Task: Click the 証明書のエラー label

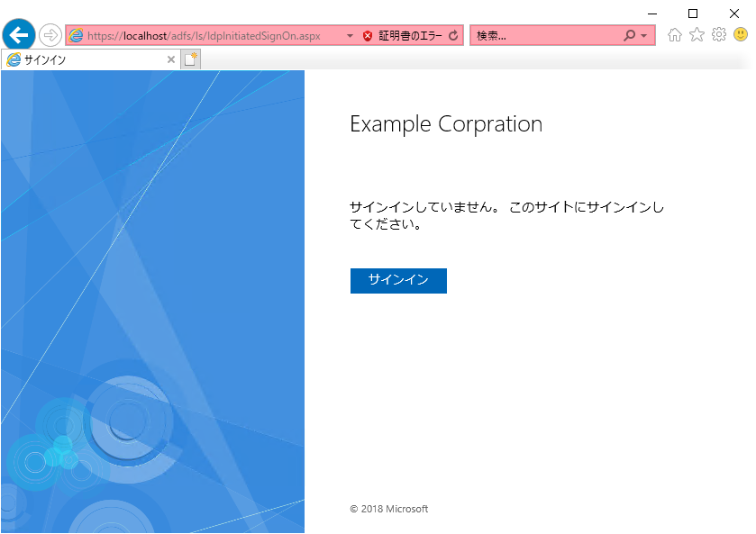Action: pyautogui.click(x=410, y=36)
